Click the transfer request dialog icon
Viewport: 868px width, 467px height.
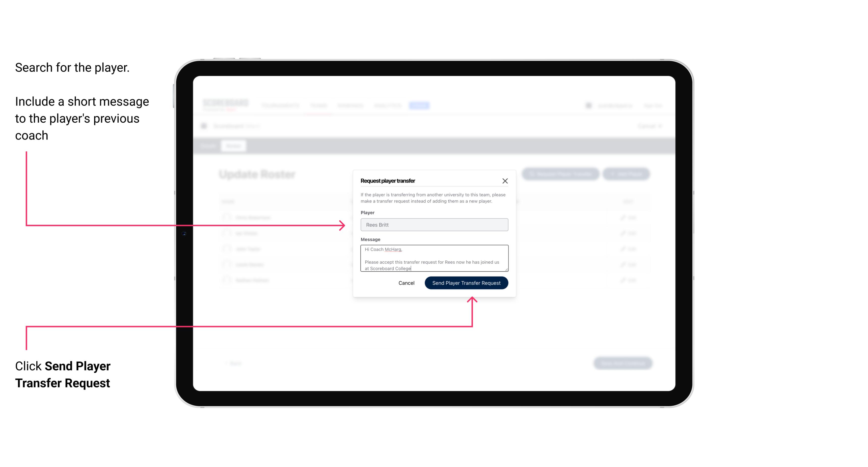click(506, 181)
